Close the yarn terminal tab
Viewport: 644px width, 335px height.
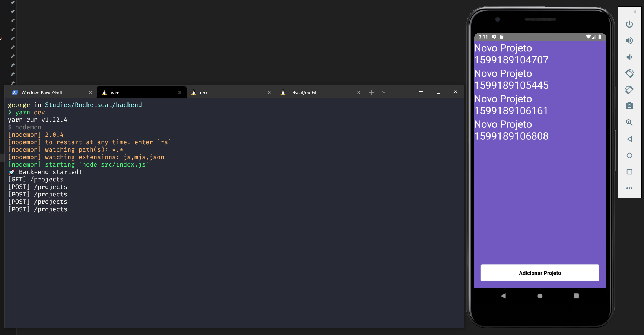click(180, 92)
